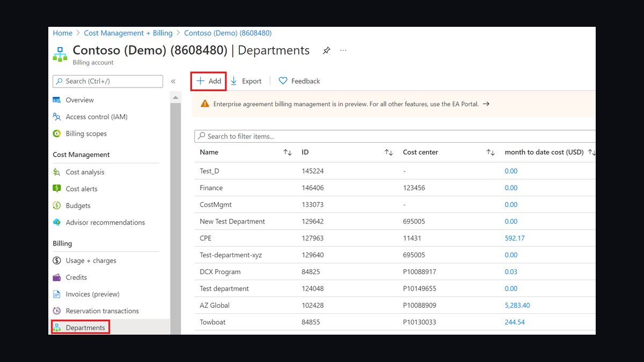
Task: Click the Search to filter items field
Action: coord(395,136)
